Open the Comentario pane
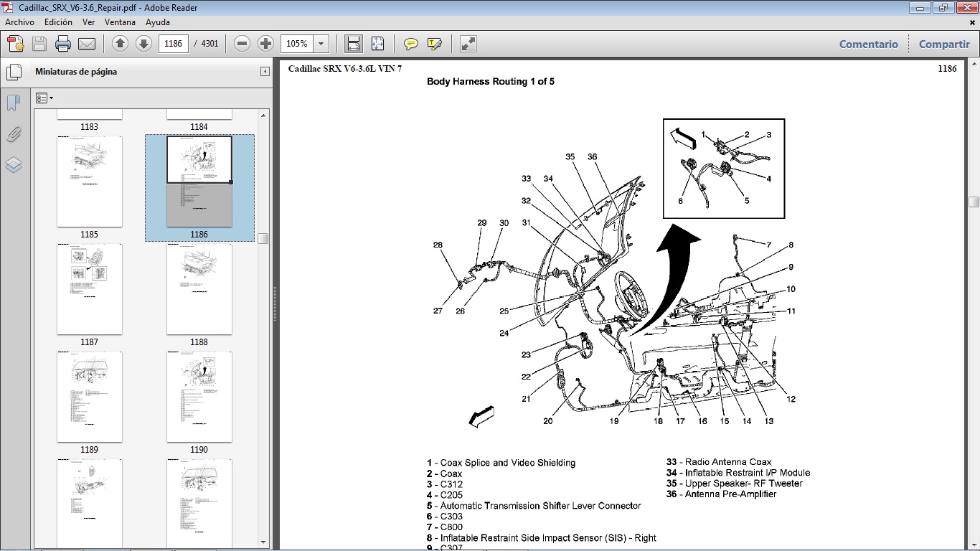Screen dimensions: 980x551 869,44
